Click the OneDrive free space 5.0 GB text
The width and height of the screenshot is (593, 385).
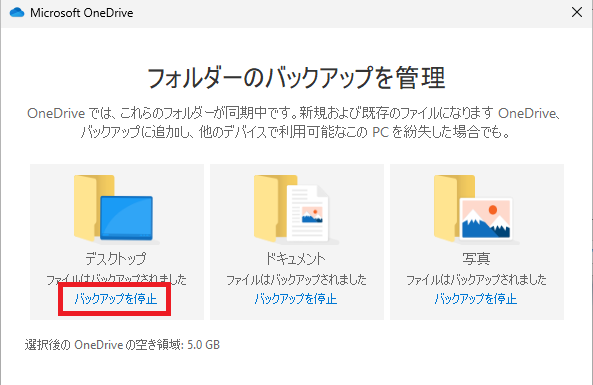(122, 345)
